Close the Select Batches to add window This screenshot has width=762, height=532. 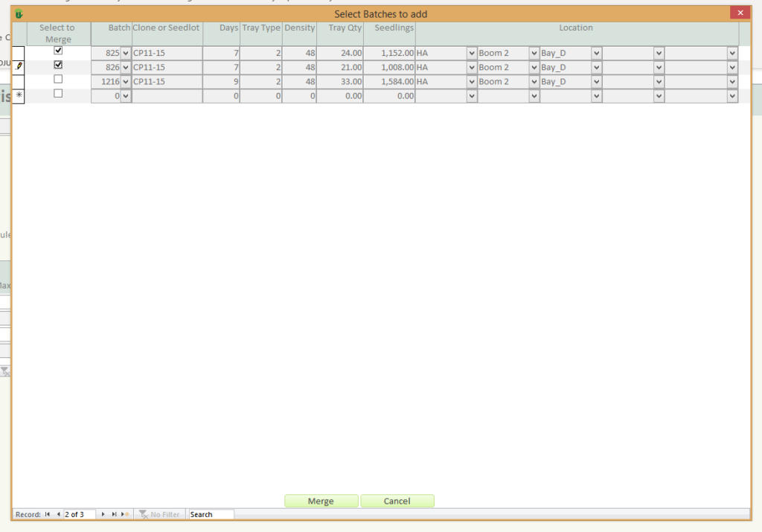pos(739,13)
